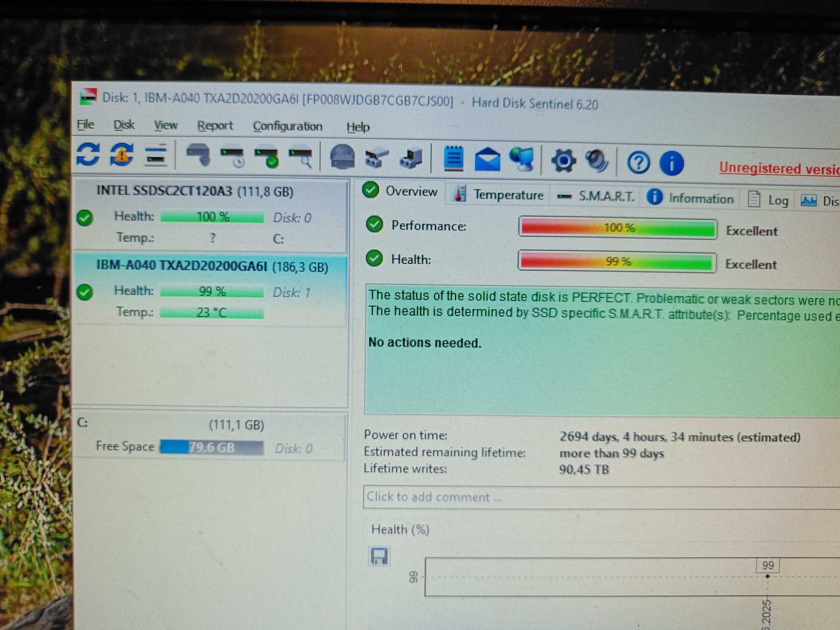Image resolution: width=840 pixels, height=630 pixels.
Task: Click the Unregistered version link
Action: pos(779,168)
